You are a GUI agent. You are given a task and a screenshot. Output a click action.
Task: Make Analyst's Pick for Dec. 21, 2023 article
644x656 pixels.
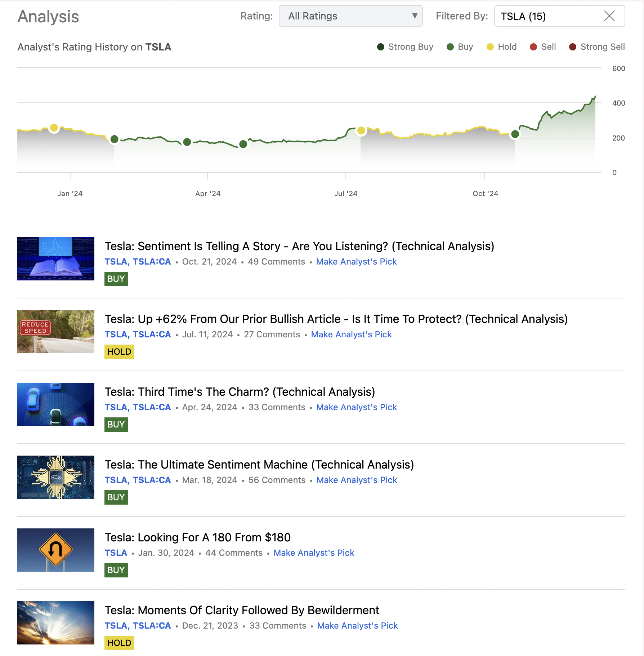pos(357,626)
